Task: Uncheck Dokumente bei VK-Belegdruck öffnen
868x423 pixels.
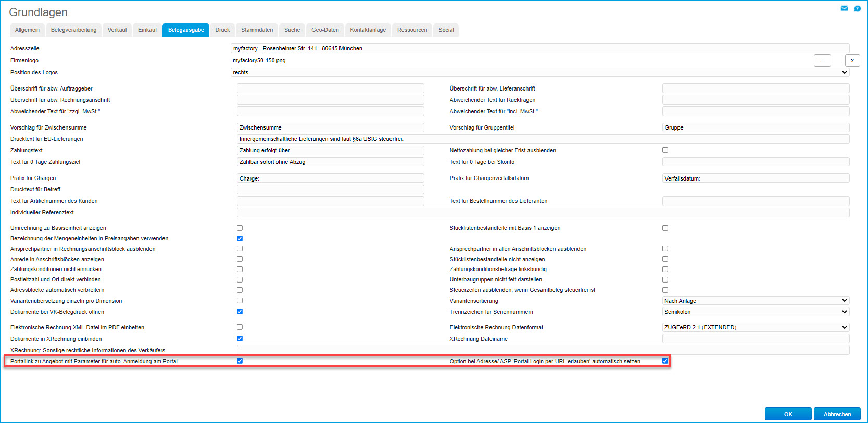Action: tap(240, 312)
